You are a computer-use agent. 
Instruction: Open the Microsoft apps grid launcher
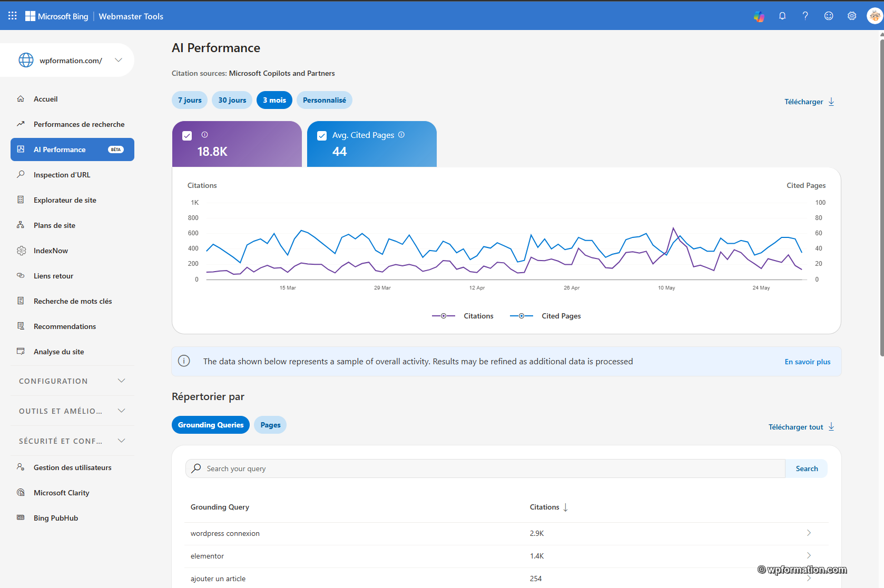click(13, 16)
